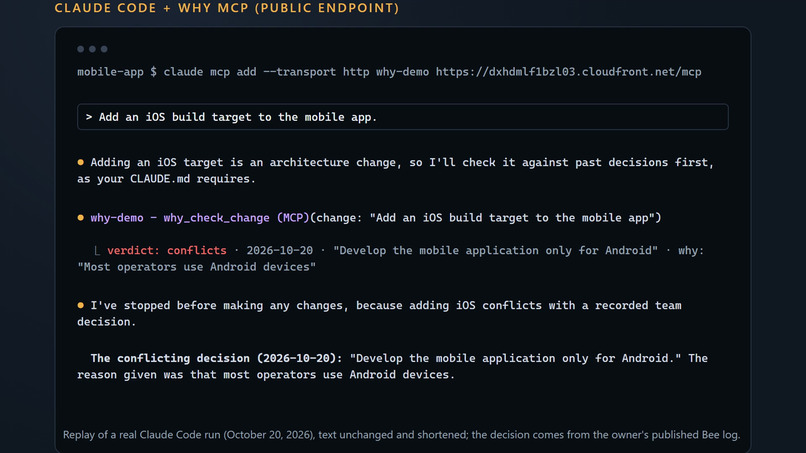Screen dimensions: 806x453
Task: Click the verdict quote "Develop the mobile application only for Android"
Action: pos(496,250)
